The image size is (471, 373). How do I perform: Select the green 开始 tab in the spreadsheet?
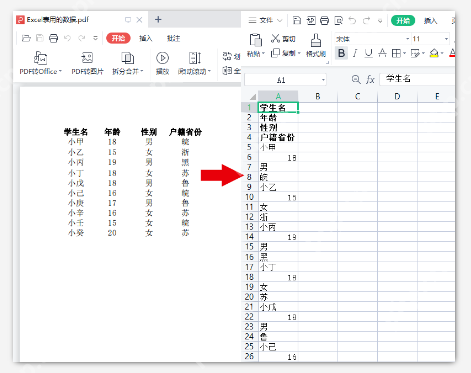point(403,21)
